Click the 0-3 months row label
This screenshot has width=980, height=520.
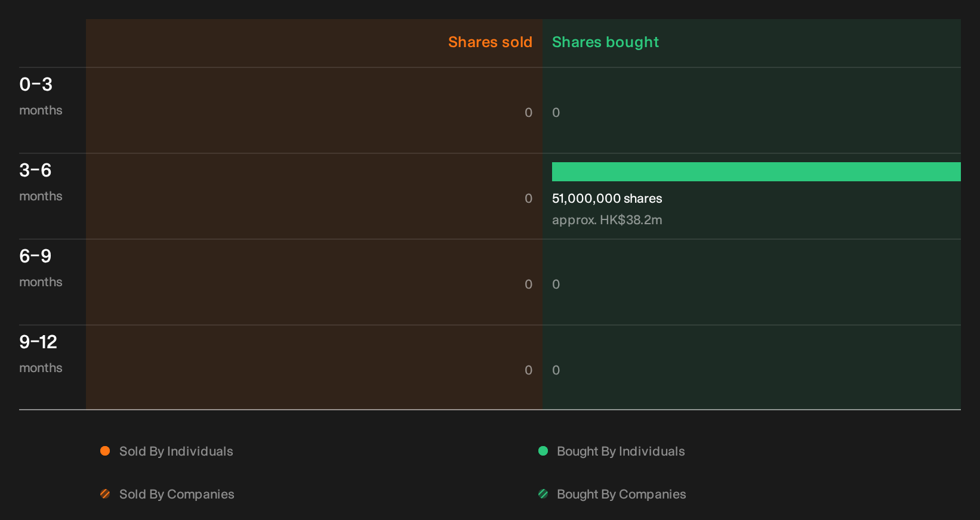pos(41,97)
